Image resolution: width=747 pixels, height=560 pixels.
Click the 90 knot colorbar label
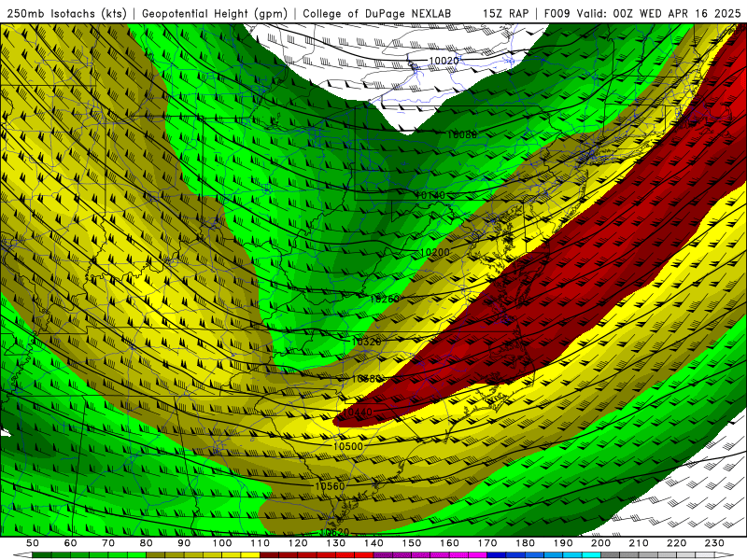click(x=184, y=543)
